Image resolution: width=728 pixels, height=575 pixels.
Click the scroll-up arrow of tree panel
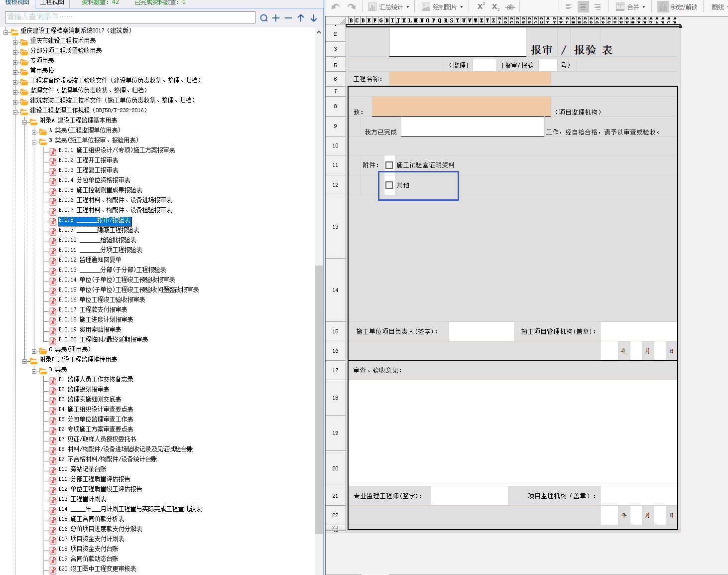(x=319, y=32)
